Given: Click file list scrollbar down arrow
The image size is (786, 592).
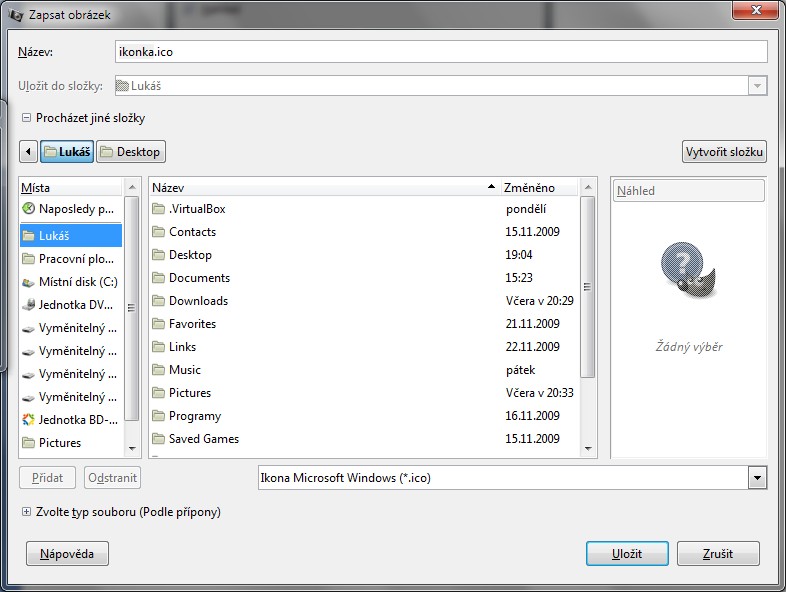Looking at the screenshot, I should click(x=588, y=449).
